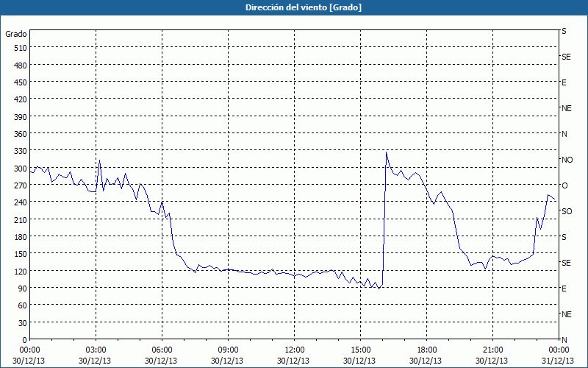
Task: Click the 390 degree axis label
Action: click(21, 117)
